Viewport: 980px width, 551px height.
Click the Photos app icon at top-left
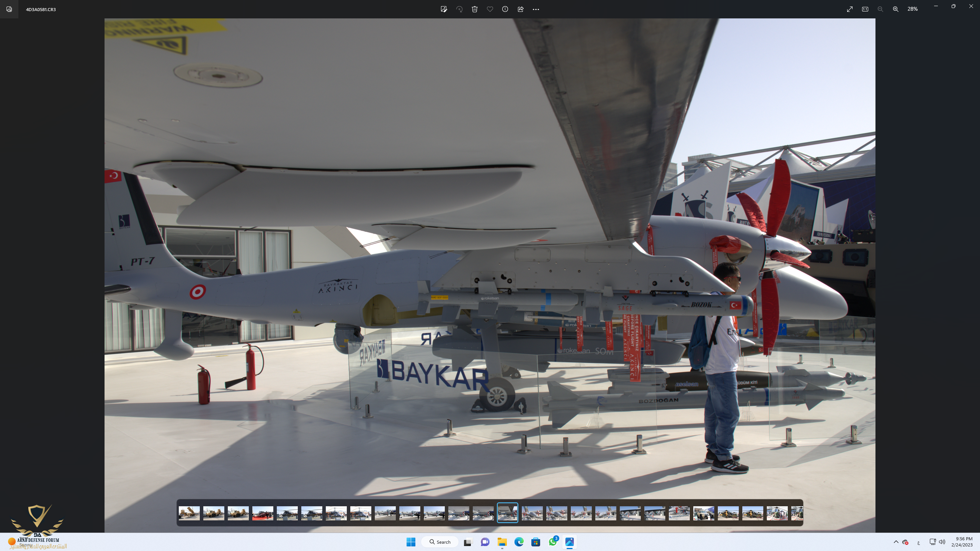click(9, 9)
